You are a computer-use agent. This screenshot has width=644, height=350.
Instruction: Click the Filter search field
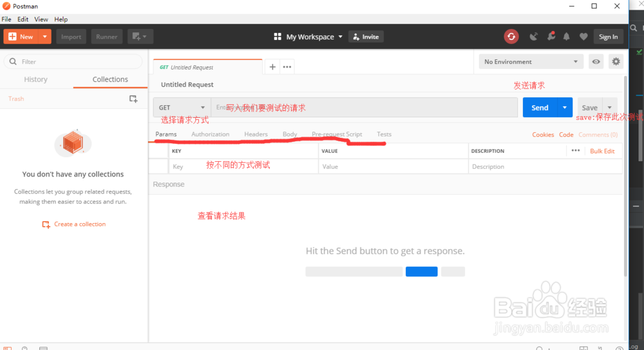click(73, 61)
